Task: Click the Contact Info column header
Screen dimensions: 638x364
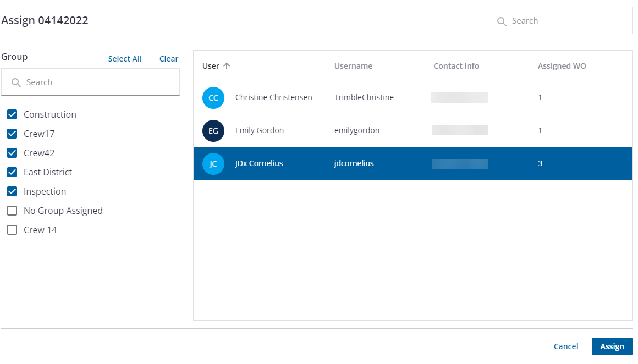Action: tap(456, 66)
